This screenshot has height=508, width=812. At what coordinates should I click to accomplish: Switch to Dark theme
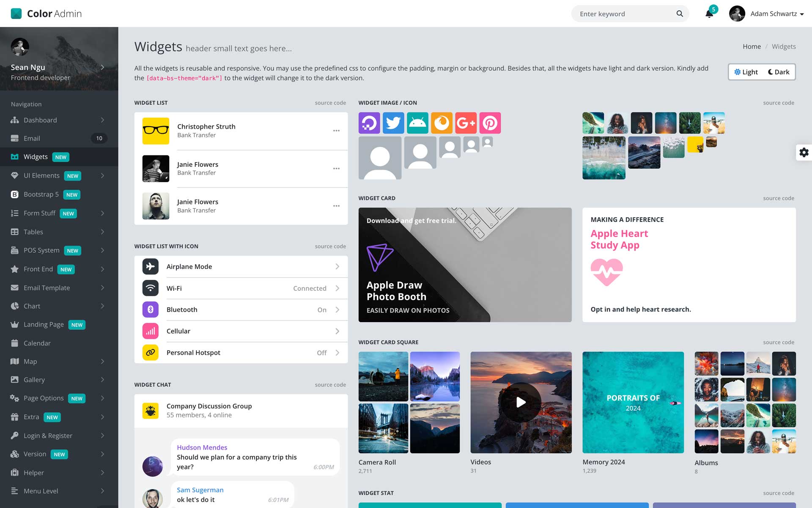tap(779, 72)
